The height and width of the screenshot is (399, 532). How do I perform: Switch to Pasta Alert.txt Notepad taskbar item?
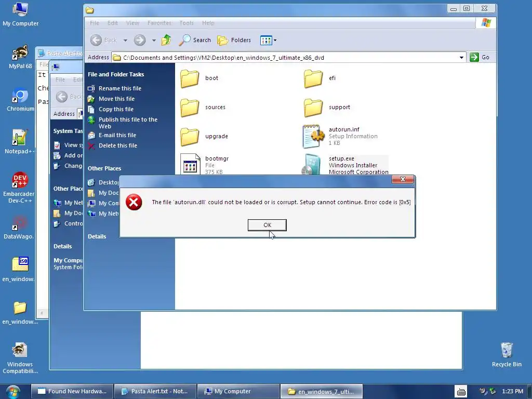[155, 391]
